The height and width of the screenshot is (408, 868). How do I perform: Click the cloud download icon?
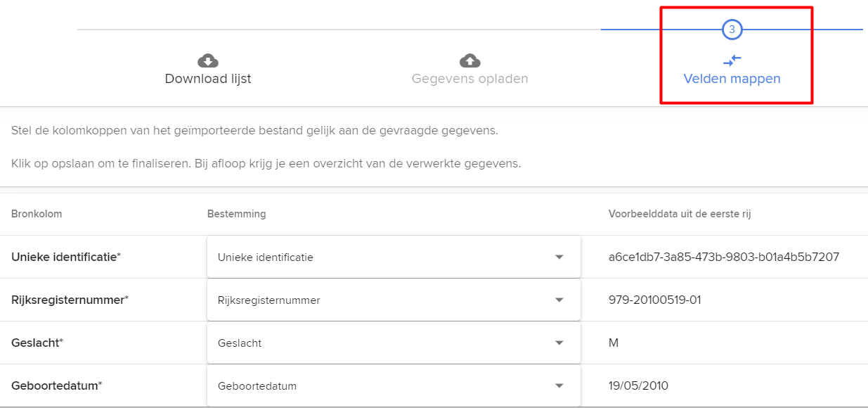pos(207,60)
